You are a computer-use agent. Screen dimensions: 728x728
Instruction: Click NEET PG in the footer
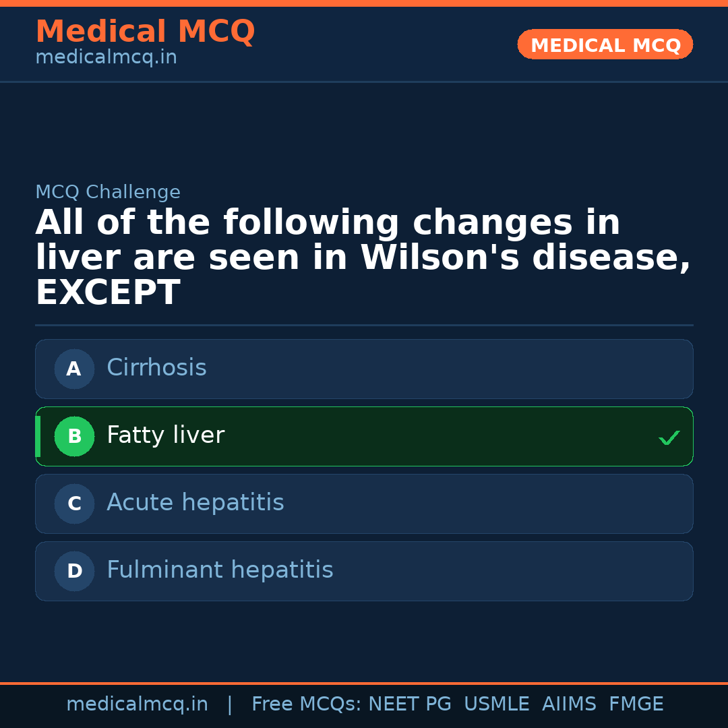coord(410,704)
